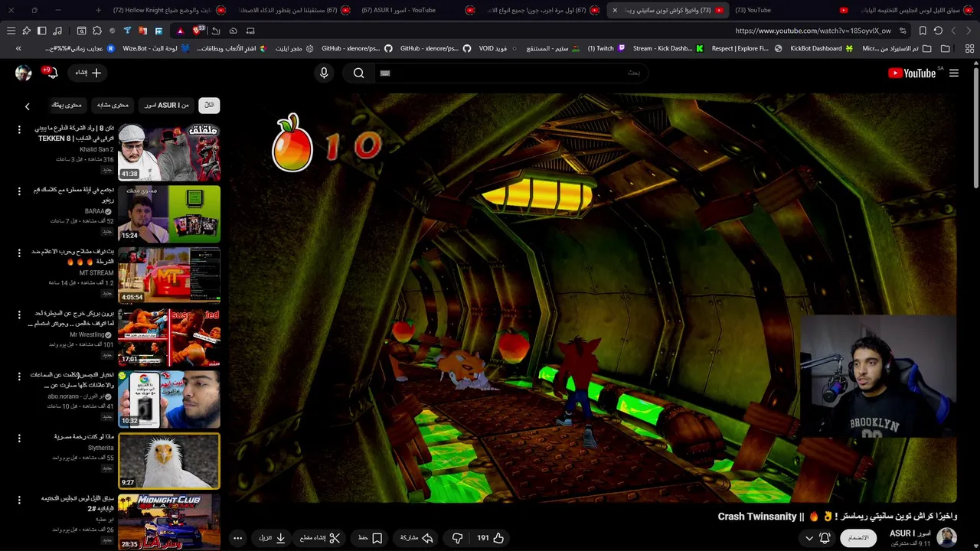980x551 pixels.
Task: Open MT STREAM channel name link
Action: click(x=96, y=272)
